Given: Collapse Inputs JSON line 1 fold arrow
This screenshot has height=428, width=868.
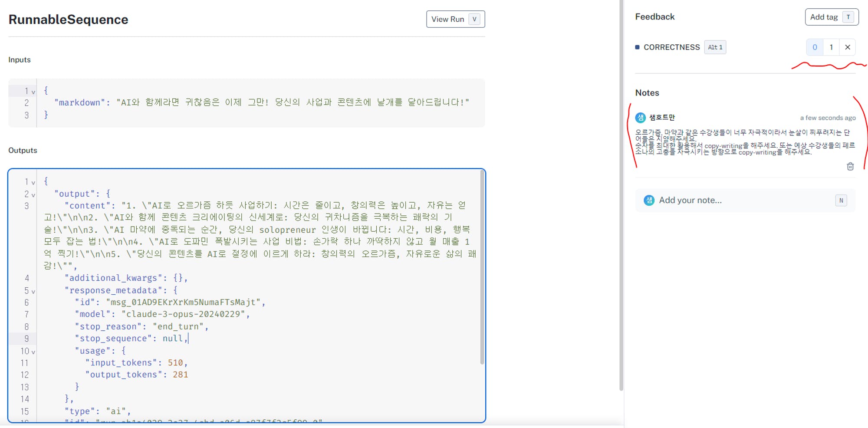Looking at the screenshot, I should point(33,92).
